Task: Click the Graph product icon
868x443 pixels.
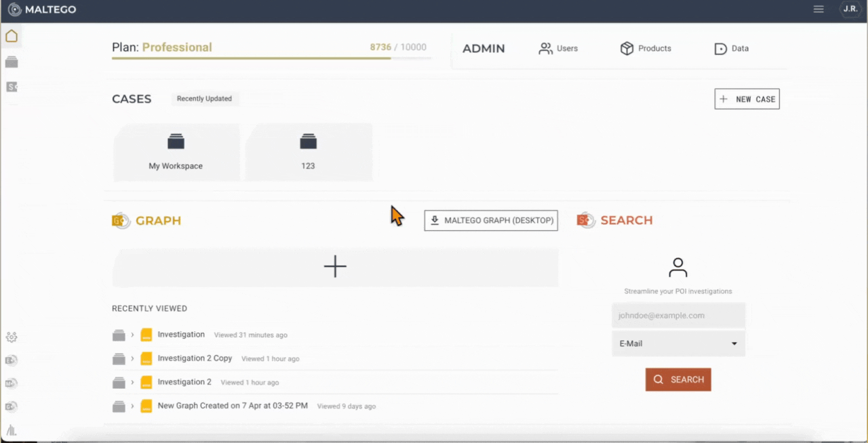Action: click(121, 221)
